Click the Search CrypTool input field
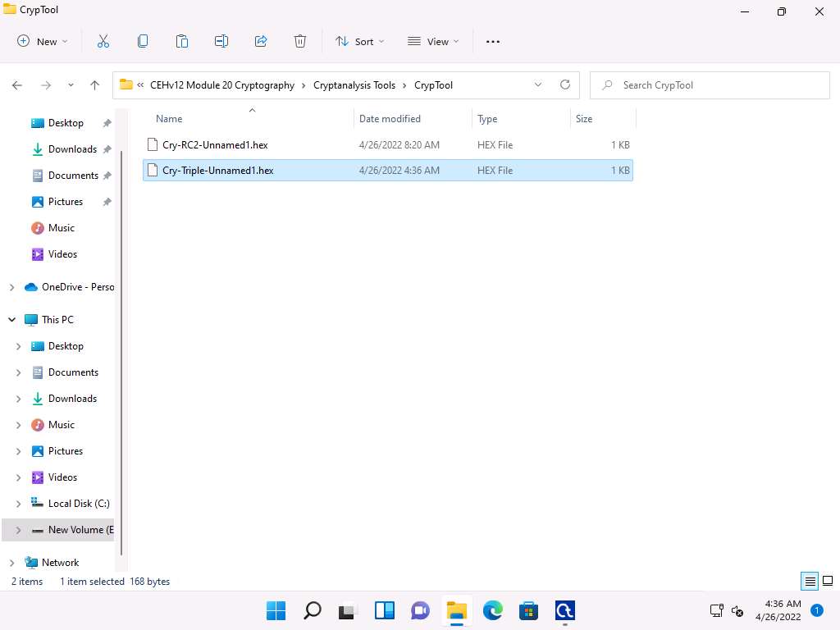 coord(714,84)
